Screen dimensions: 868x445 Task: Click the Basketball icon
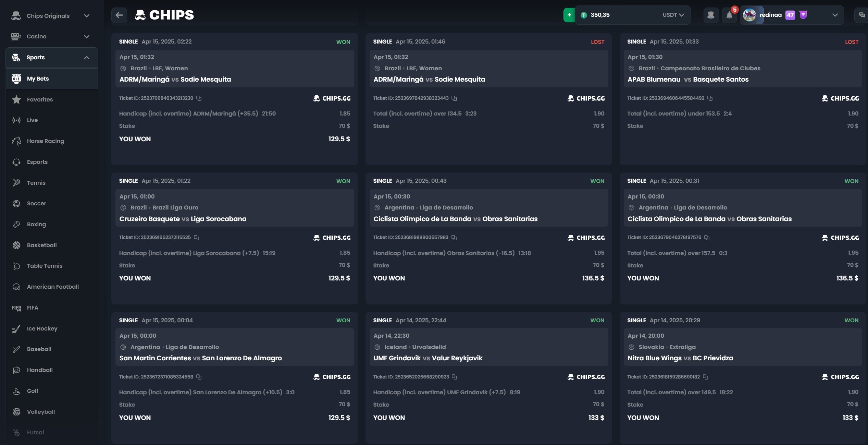click(16, 245)
